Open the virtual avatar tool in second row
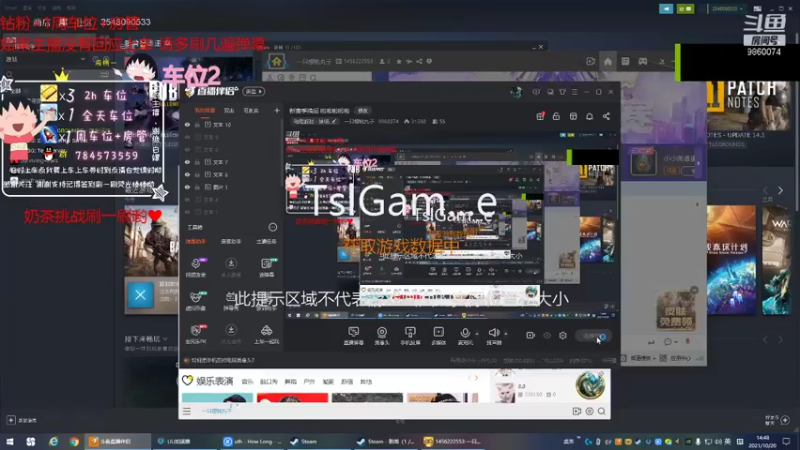Screen dimensions: 800x450 [x=196, y=301]
